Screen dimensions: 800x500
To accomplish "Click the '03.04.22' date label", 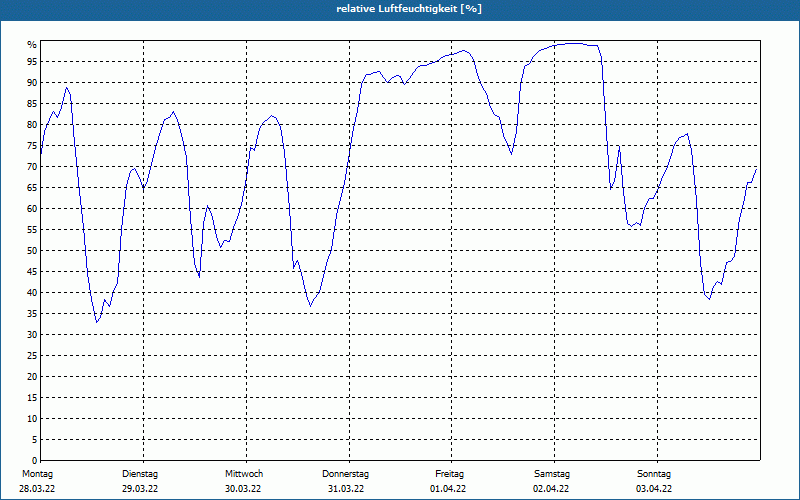I will tap(654, 489).
